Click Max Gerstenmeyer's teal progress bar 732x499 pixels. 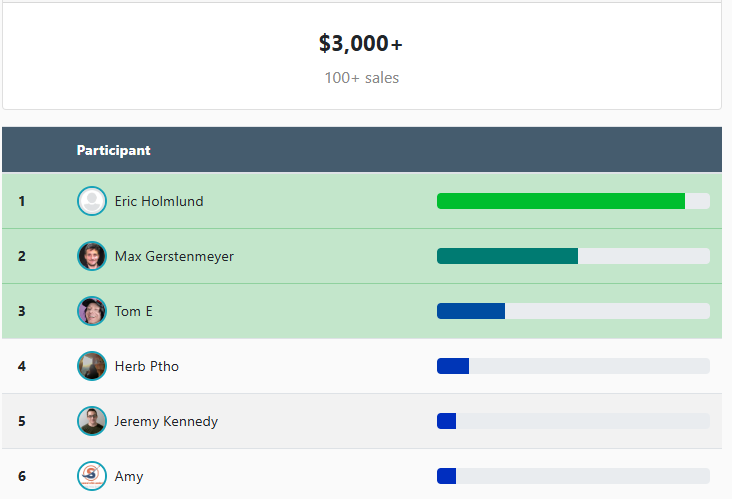pyautogui.click(x=508, y=256)
